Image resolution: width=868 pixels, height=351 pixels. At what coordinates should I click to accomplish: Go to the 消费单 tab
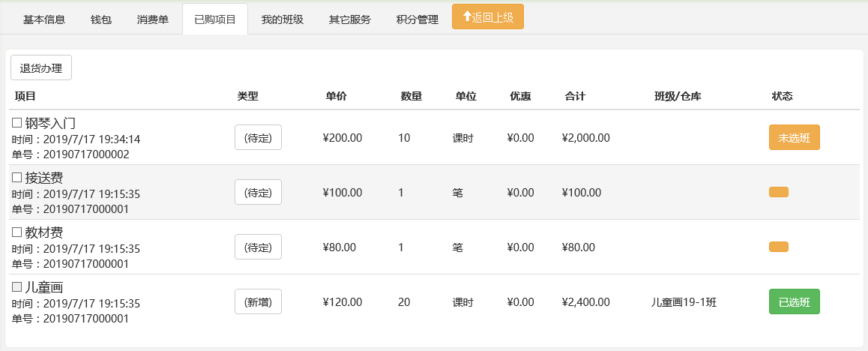(x=153, y=19)
